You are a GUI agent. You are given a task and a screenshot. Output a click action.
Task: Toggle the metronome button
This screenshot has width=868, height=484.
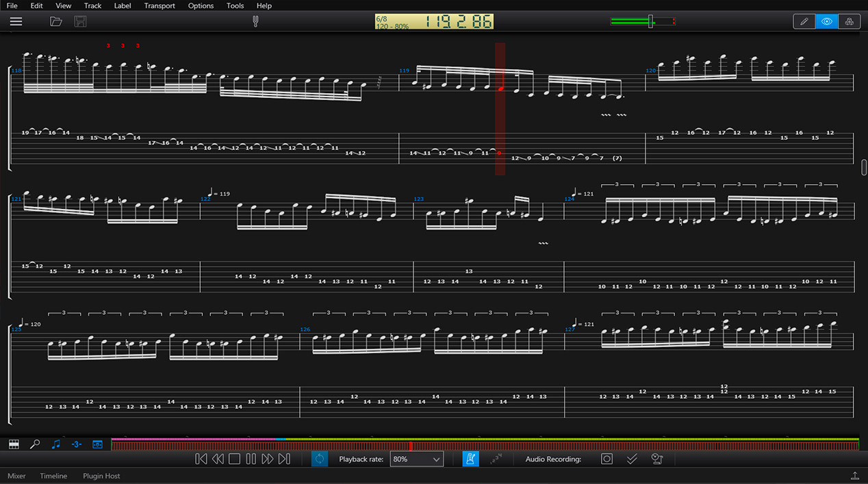(x=470, y=459)
